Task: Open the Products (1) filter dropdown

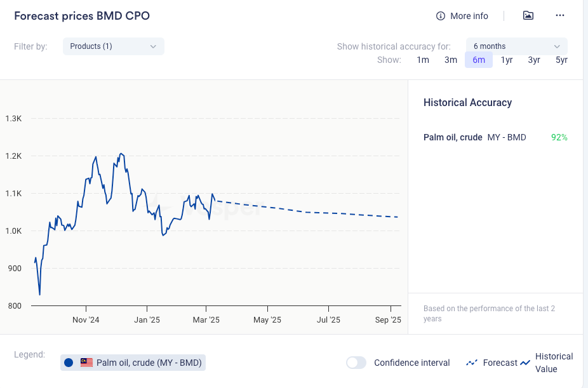Action: 113,46
